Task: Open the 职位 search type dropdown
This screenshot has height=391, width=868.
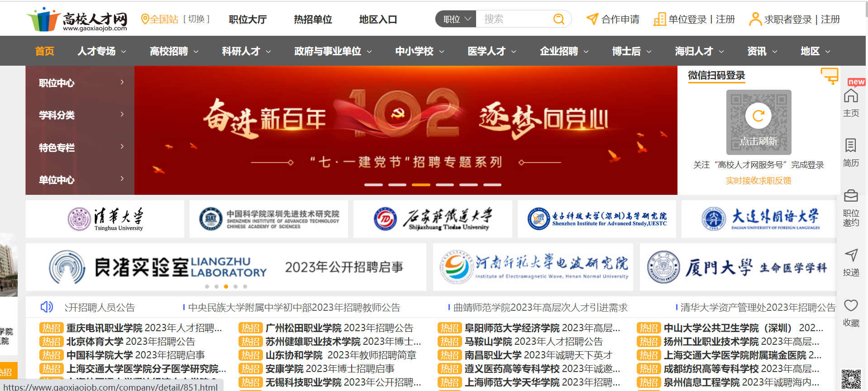Action: (x=456, y=19)
